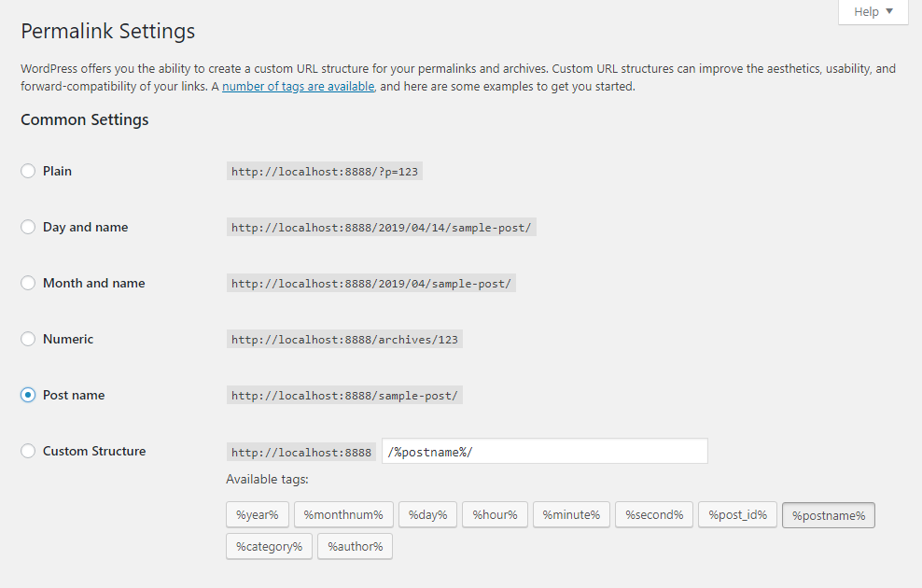
Task: Insert the %post_id% tag
Action: (x=737, y=514)
